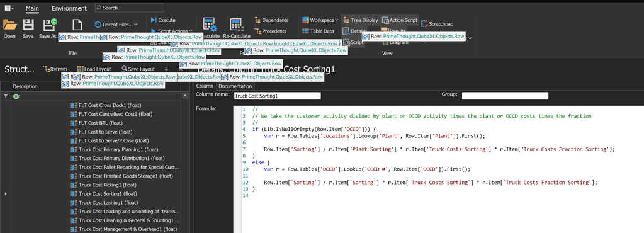Viewport: 644px width, 233px height.
Task: Toggle the Tree Display view
Action: [x=361, y=20]
